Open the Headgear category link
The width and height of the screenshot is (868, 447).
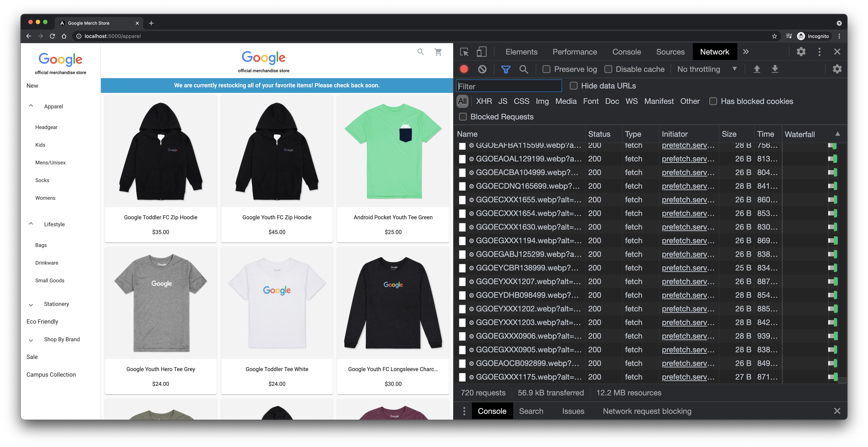pos(47,127)
